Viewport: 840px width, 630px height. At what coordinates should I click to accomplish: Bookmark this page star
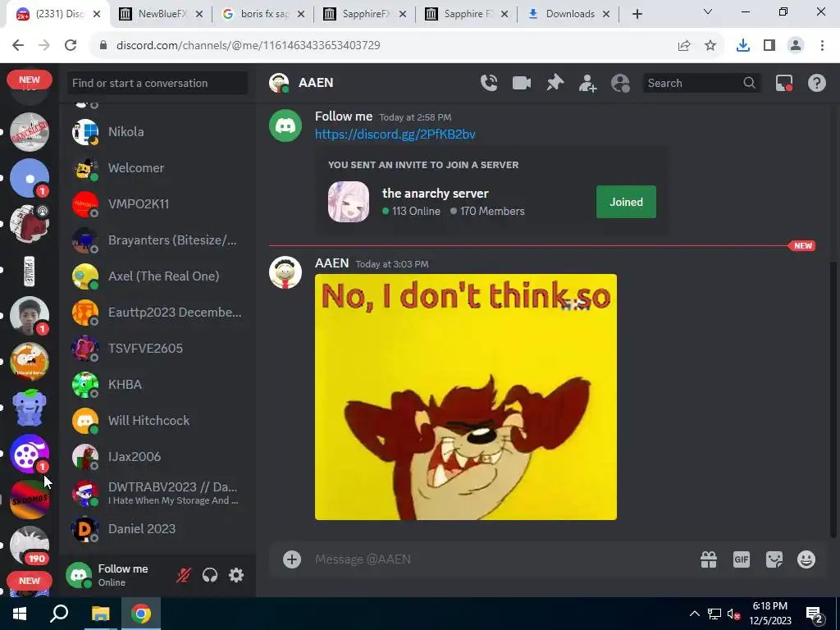click(x=710, y=46)
